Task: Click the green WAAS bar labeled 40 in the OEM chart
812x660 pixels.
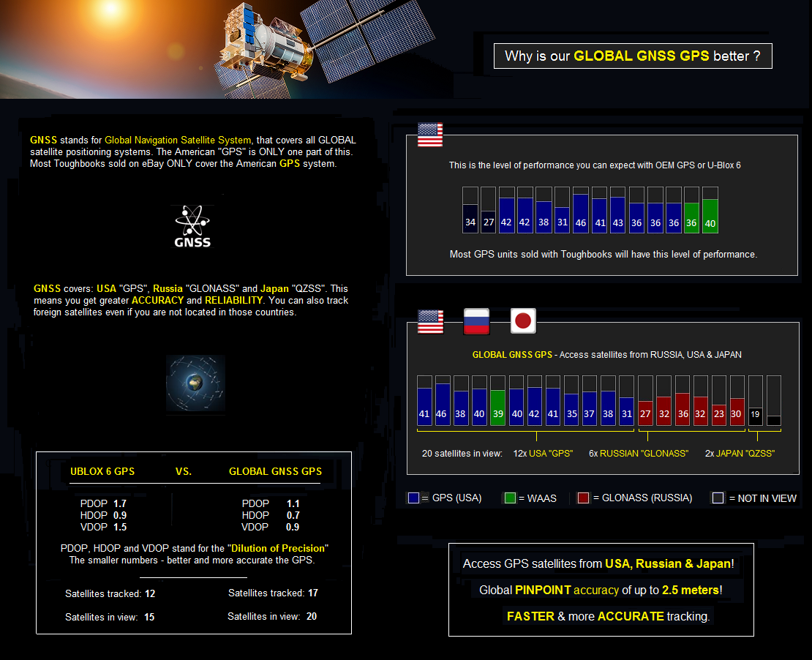Action: pyautogui.click(x=710, y=210)
